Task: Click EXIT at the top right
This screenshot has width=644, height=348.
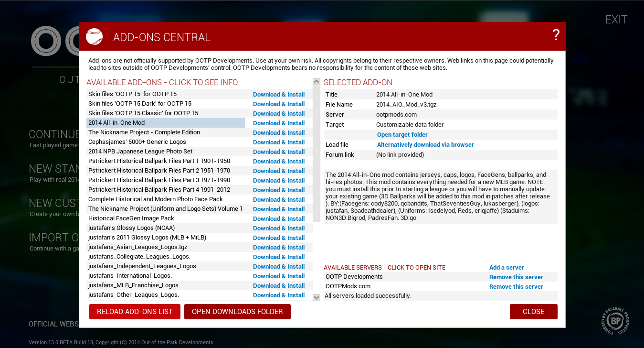Action: pyautogui.click(x=616, y=20)
